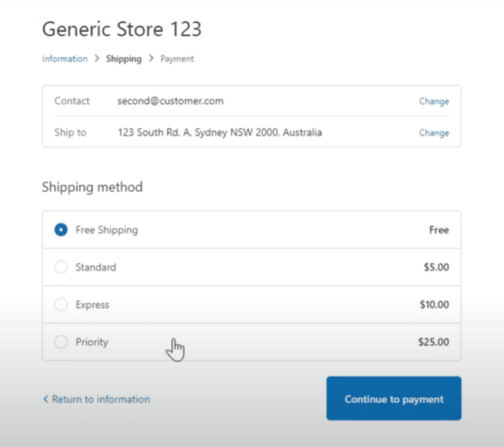Choose the Standard shipping radio option
The height and width of the screenshot is (447, 504).
pos(60,267)
